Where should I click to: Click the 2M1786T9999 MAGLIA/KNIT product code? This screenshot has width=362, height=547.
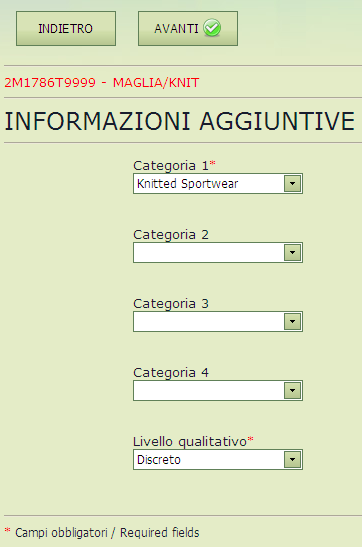102,83
